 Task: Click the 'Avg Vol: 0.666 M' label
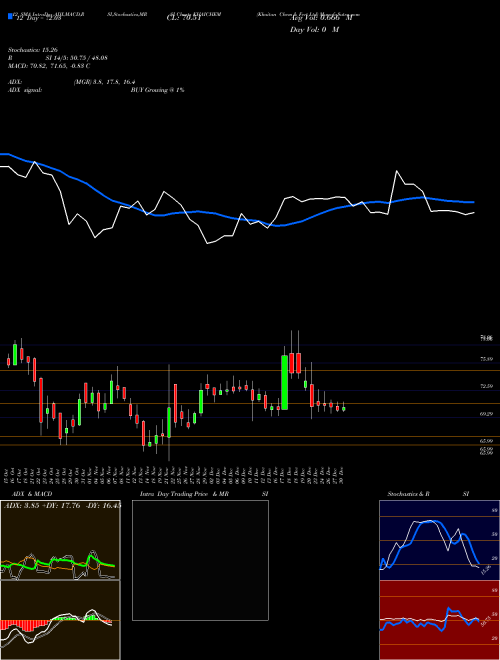coord(321,19)
